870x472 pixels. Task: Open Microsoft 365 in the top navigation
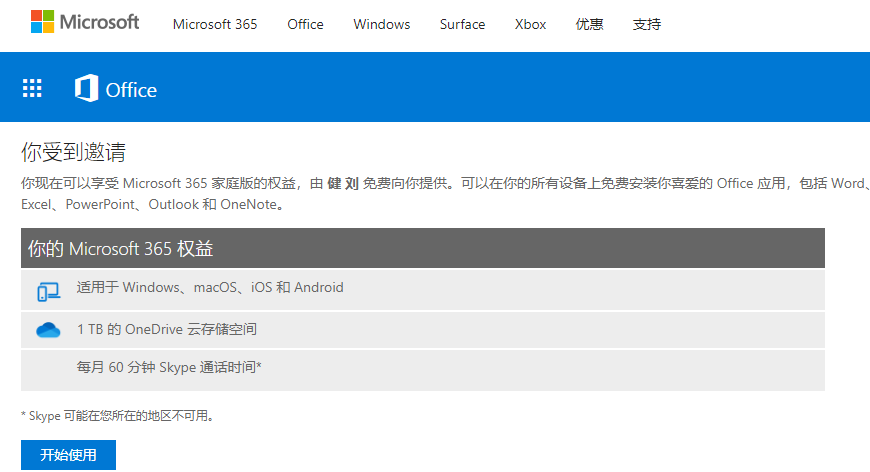pos(214,24)
